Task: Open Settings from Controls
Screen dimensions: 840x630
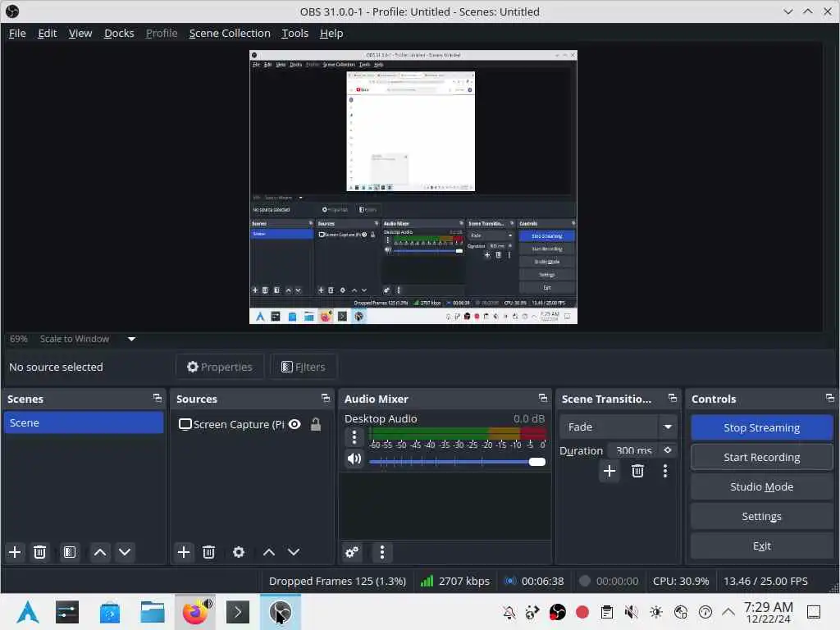Action: (761, 516)
